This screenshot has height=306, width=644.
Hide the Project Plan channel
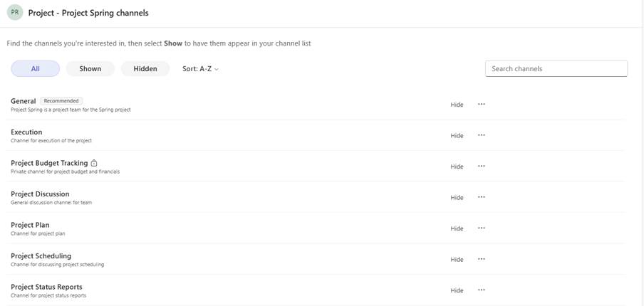457,228
